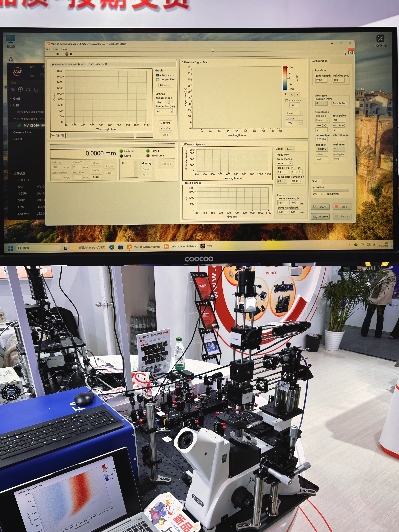Check the use max z checkbox
Viewport: 399px width, 532px height.
[286, 101]
